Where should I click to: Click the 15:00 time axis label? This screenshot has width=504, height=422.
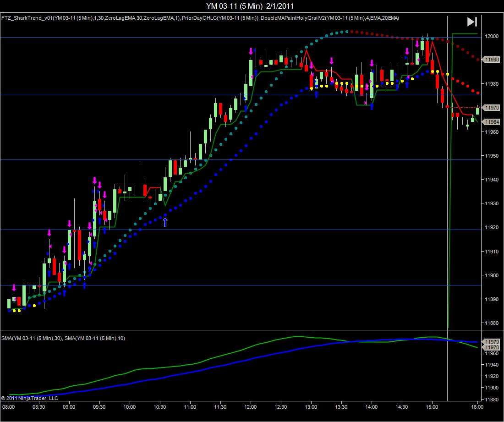tap(432, 407)
